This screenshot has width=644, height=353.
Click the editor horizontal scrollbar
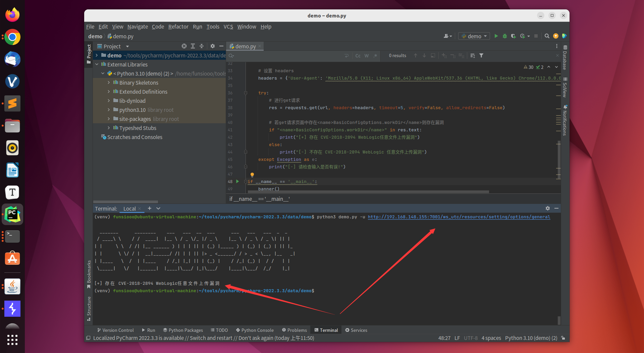[x=368, y=192]
